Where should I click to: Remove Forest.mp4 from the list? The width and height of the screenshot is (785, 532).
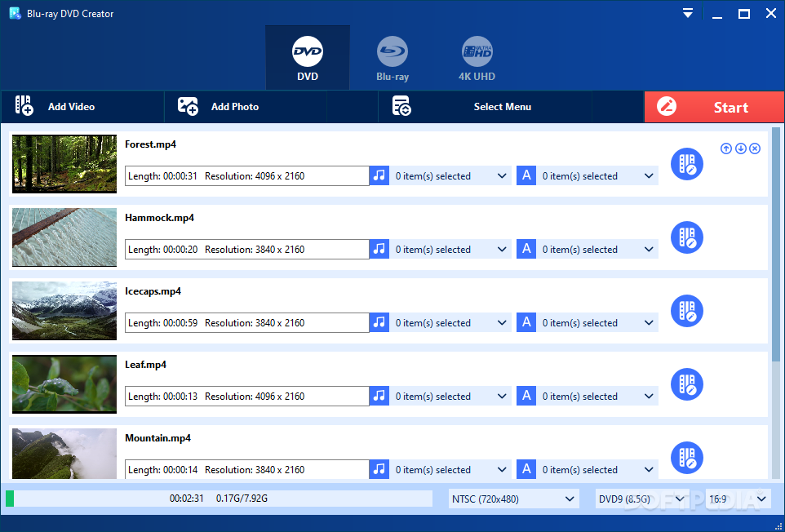pyautogui.click(x=755, y=149)
